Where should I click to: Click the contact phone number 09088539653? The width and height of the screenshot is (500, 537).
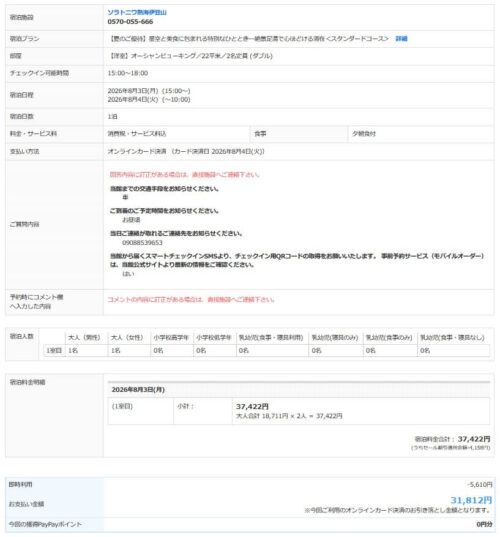(142, 242)
